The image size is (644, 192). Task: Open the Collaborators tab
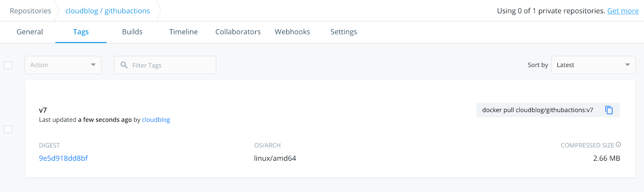[x=238, y=32]
